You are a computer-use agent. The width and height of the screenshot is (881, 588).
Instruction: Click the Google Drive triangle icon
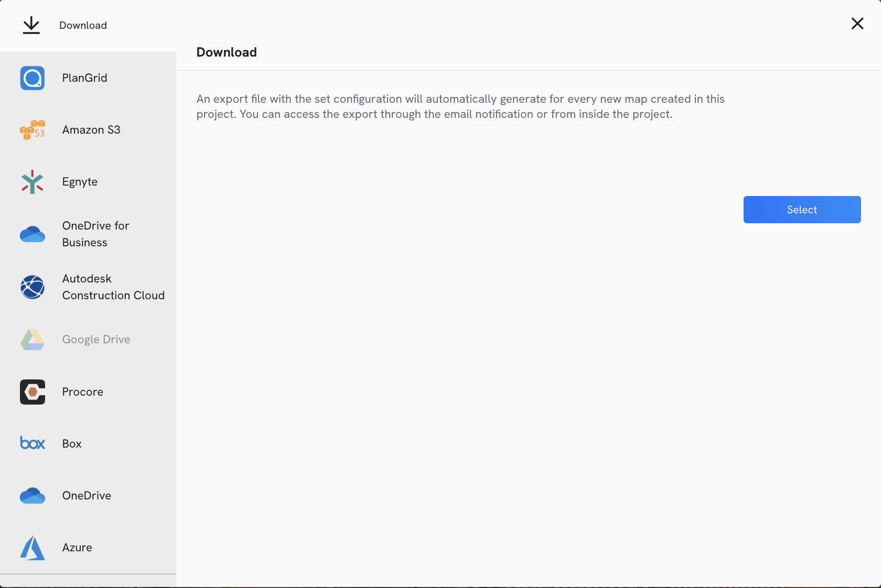[x=33, y=340]
